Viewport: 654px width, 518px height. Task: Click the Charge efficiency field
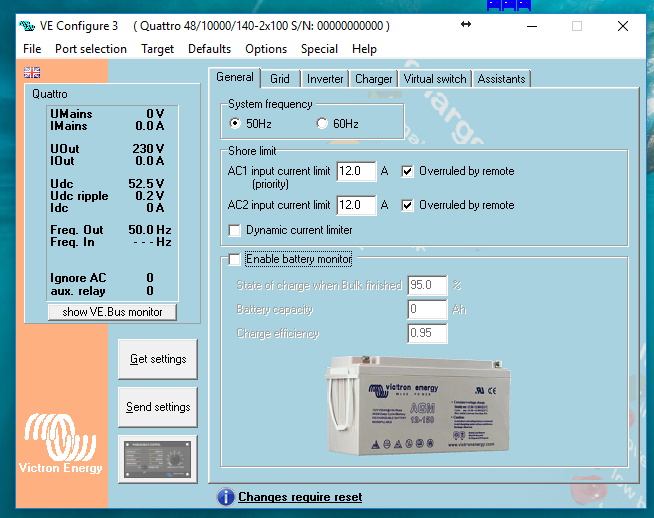tap(427, 333)
